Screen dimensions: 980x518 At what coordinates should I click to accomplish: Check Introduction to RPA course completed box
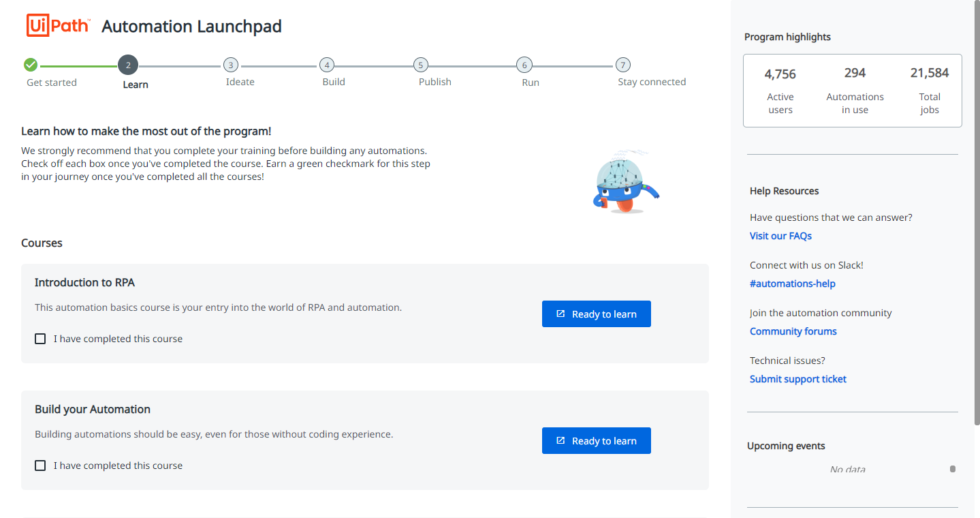click(40, 339)
